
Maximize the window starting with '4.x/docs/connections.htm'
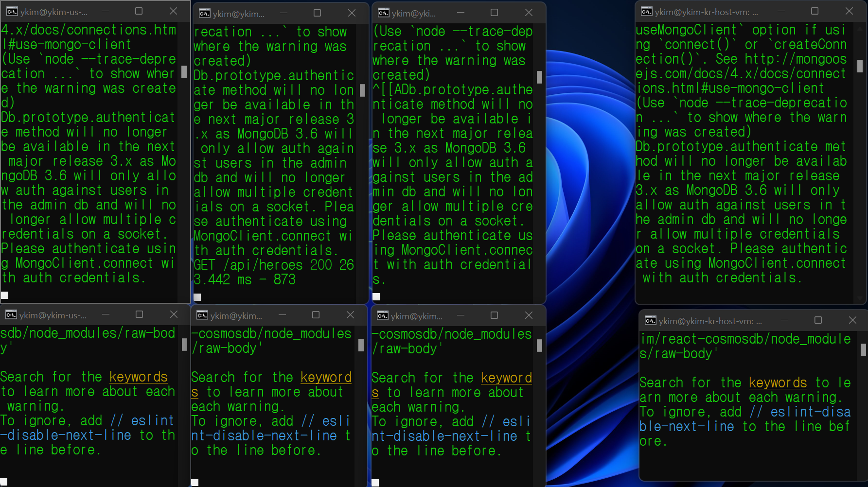point(139,11)
